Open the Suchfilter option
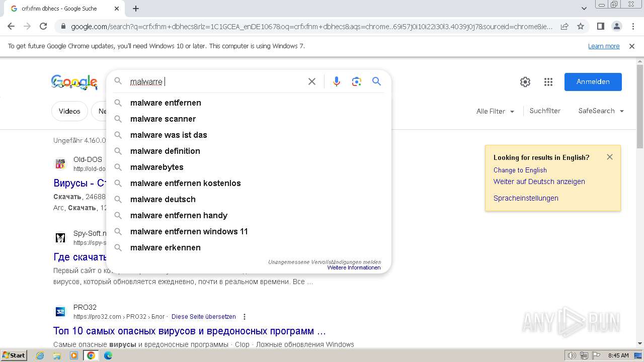Viewport: 644px width, 362px height. pos(545,111)
